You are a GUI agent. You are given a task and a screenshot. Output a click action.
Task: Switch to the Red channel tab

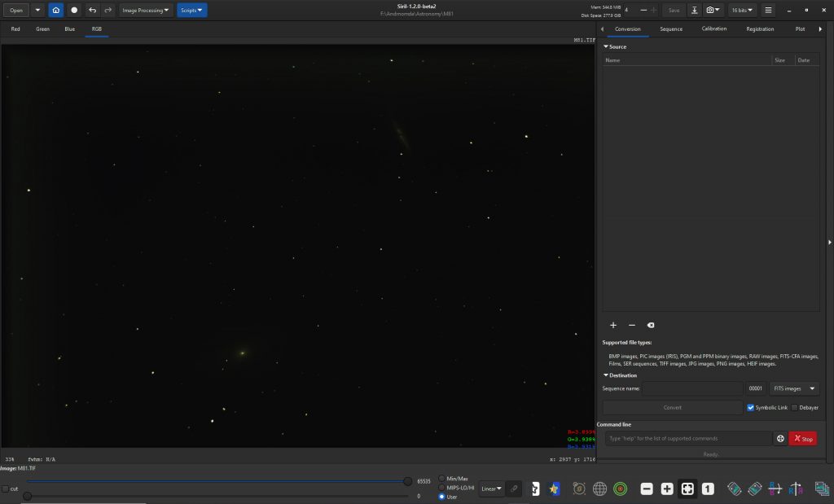pos(15,29)
